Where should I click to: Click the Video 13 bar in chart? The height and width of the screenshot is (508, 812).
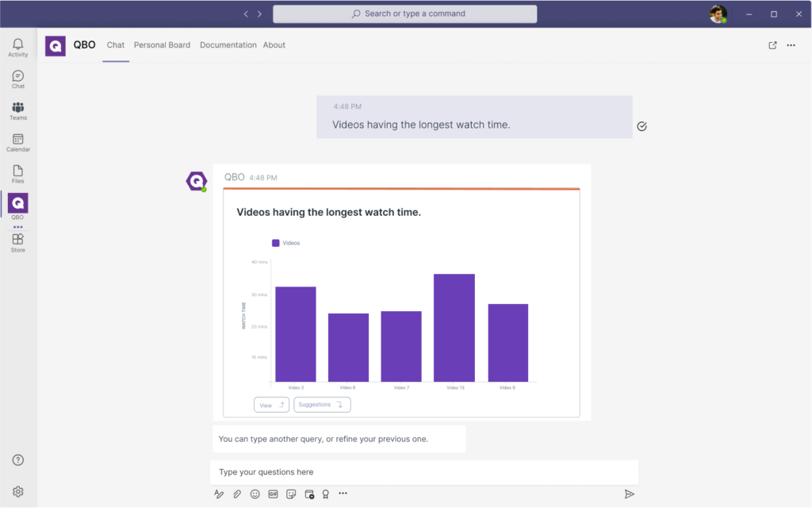click(x=454, y=328)
